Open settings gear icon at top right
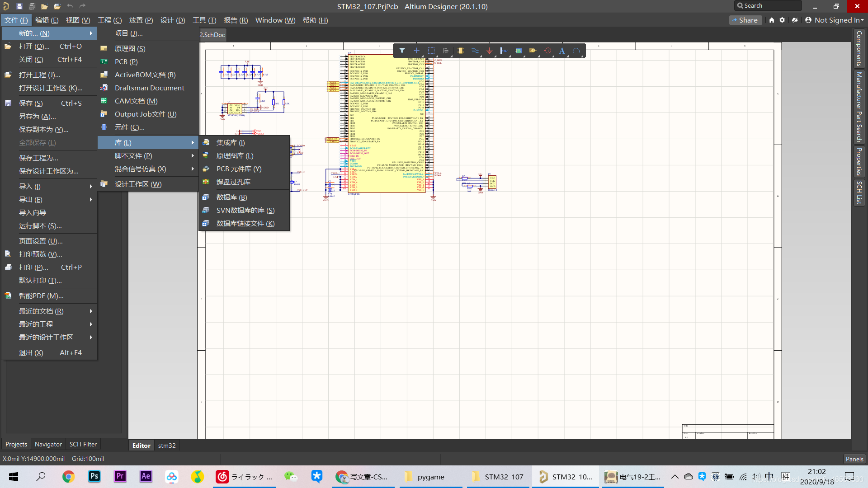Viewport: 868px width, 488px height. (782, 20)
